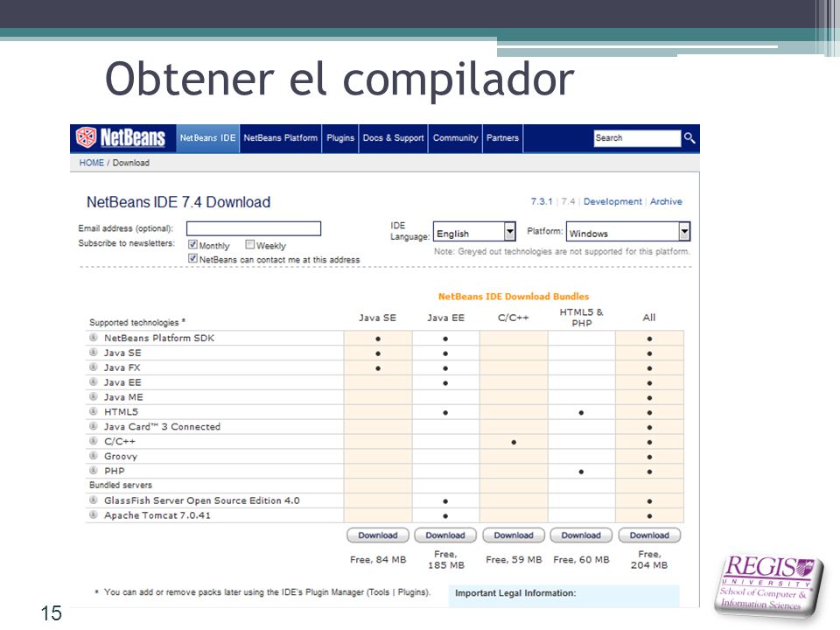Download the HTML5 & PHP bundle
The height and width of the screenshot is (630, 840).
click(581, 535)
